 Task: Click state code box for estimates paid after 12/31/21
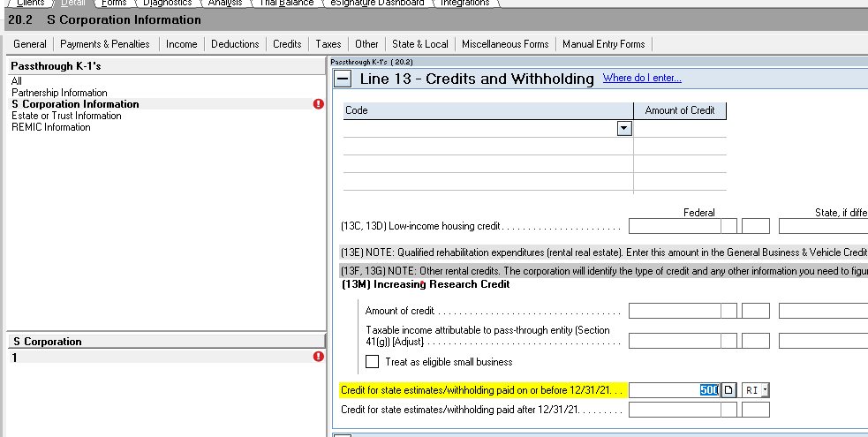[x=756, y=410]
